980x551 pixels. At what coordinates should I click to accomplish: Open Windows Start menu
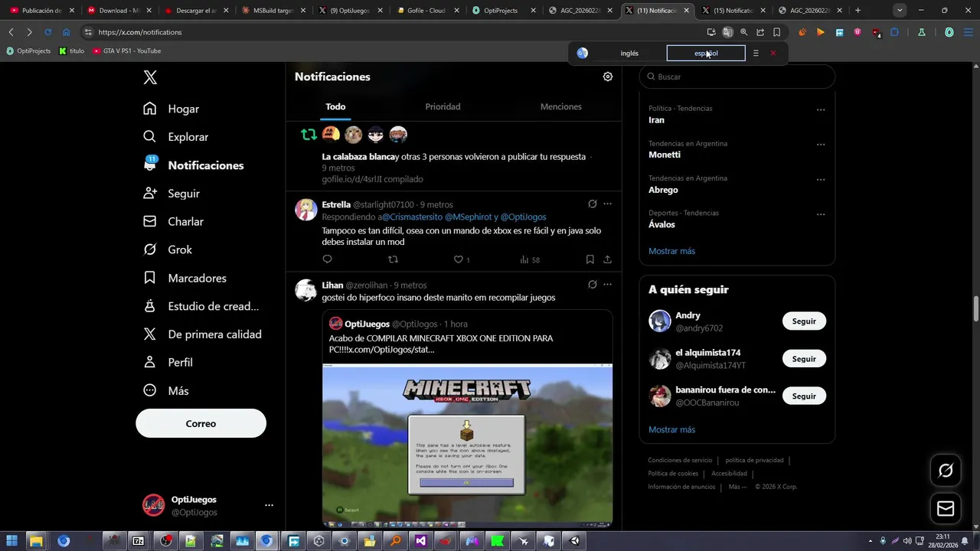tap(12, 541)
